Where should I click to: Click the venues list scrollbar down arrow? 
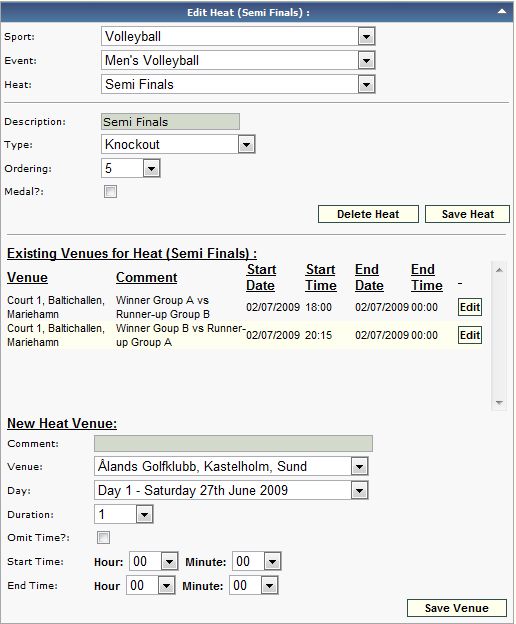coord(499,403)
